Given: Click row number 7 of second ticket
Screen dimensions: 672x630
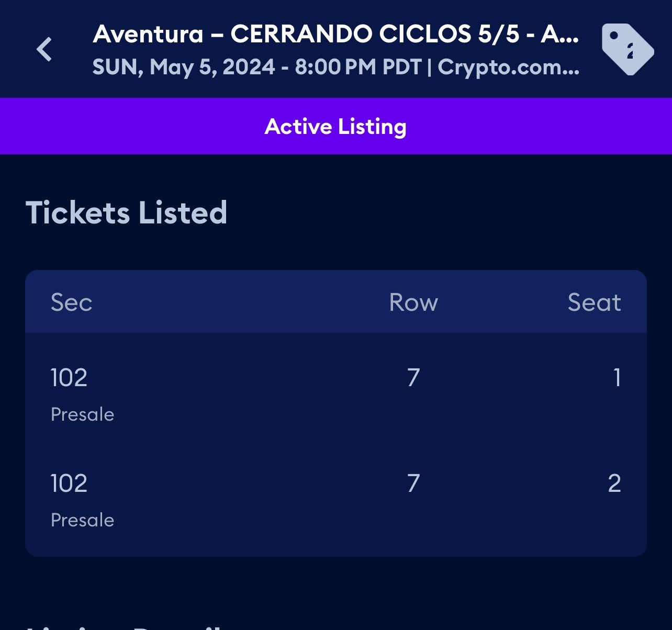Looking at the screenshot, I should click(x=413, y=483).
